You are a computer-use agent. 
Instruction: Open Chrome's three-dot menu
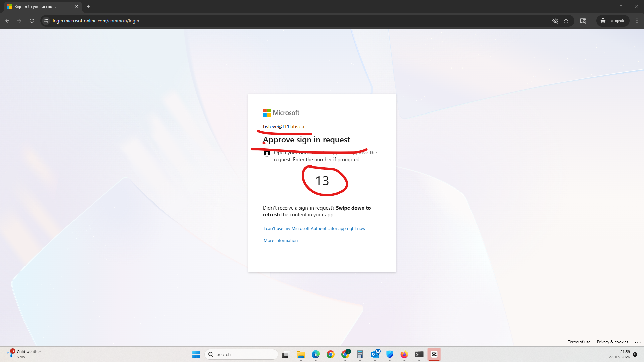[637, 21]
